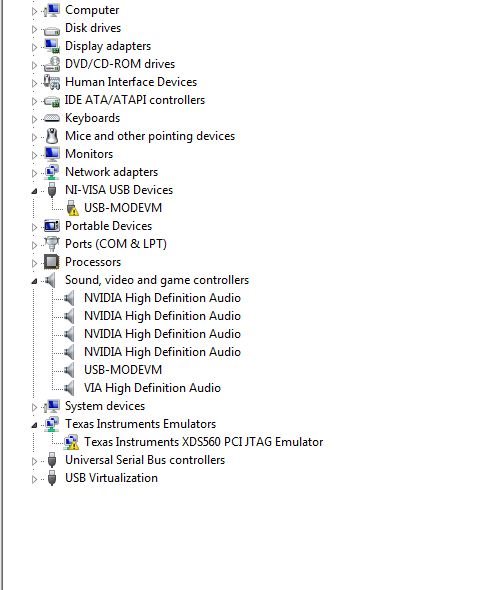Select the USB Virtualization entry
Image resolution: width=480 pixels, height=590 pixels.
(x=111, y=478)
